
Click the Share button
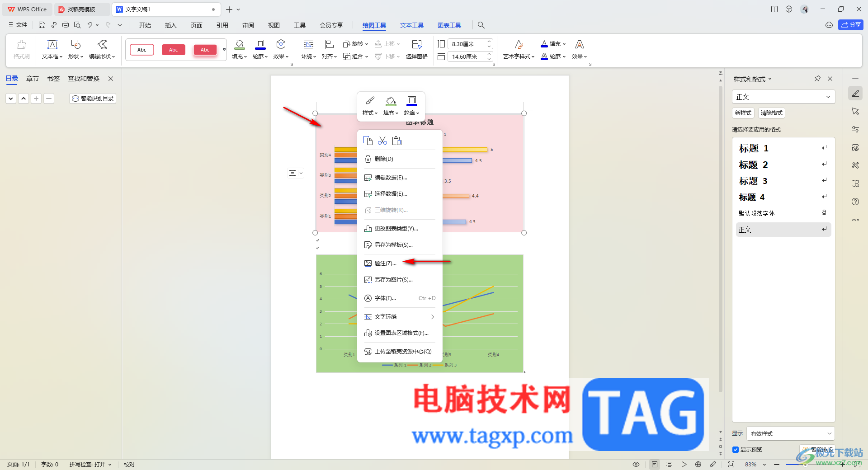tap(850, 25)
